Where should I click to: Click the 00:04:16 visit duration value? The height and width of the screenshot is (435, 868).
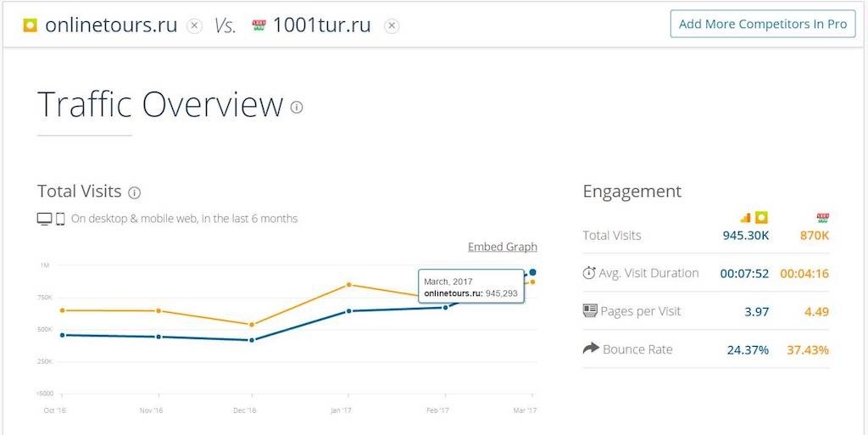804,273
